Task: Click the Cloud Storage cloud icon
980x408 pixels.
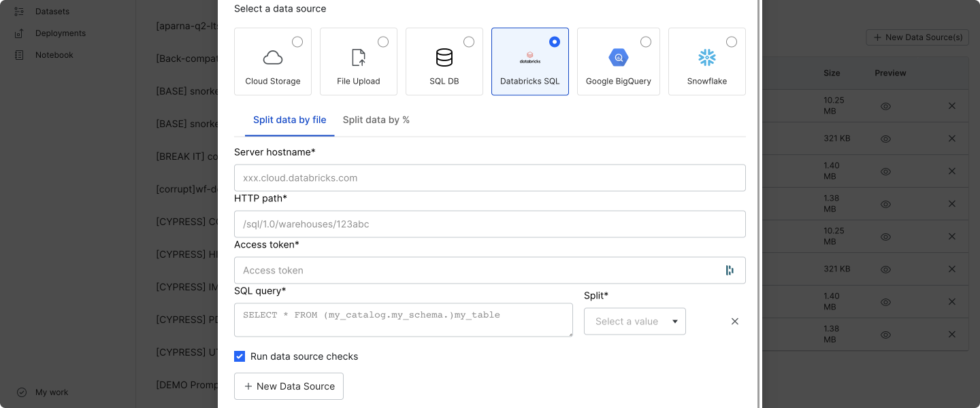Action: [x=273, y=58]
